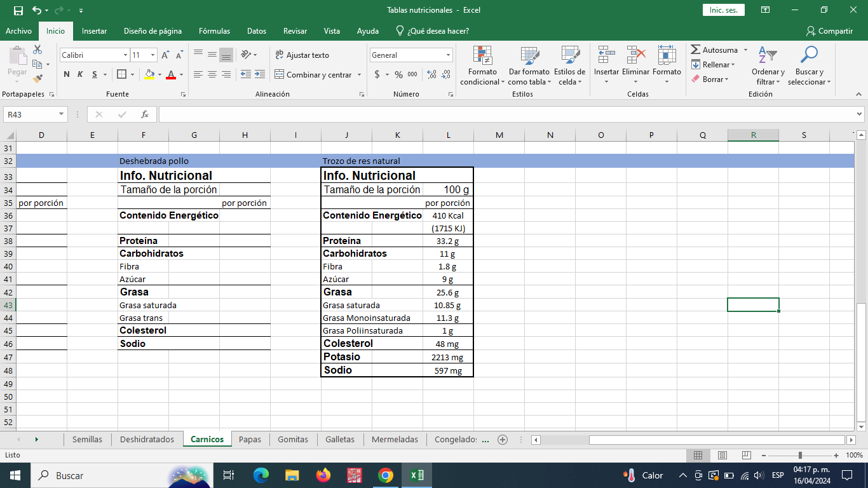Toggle bold N formatting
Image resolution: width=868 pixels, height=488 pixels.
point(67,74)
